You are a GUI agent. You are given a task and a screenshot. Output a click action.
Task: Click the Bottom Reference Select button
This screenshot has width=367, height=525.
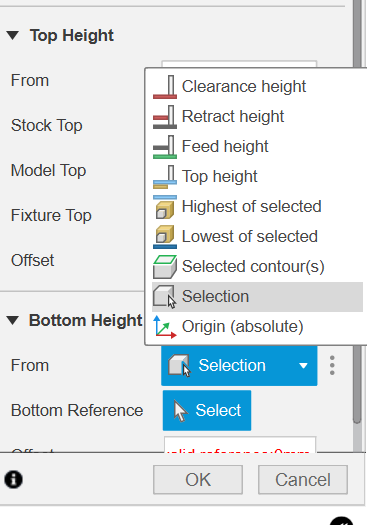click(x=207, y=410)
